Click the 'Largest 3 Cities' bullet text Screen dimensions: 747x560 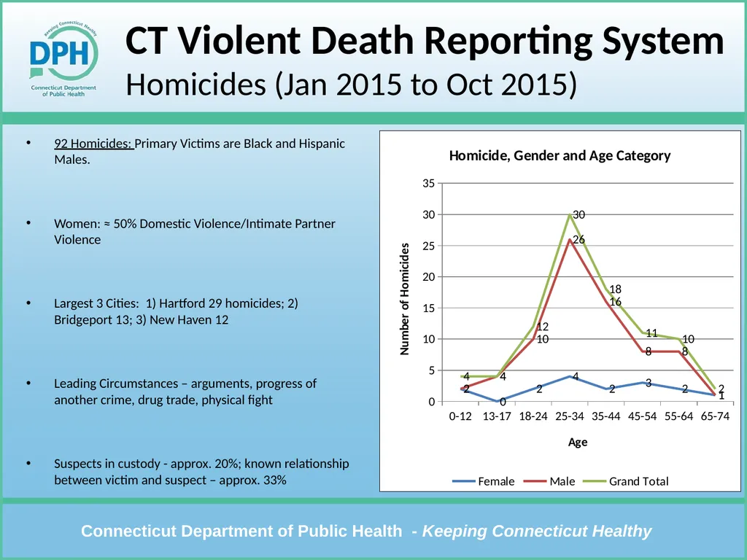[176, 311]
